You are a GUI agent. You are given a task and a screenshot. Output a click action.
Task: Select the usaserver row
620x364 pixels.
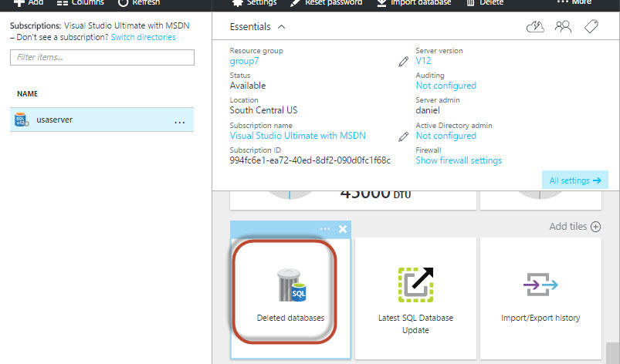[x=102, y=120]
